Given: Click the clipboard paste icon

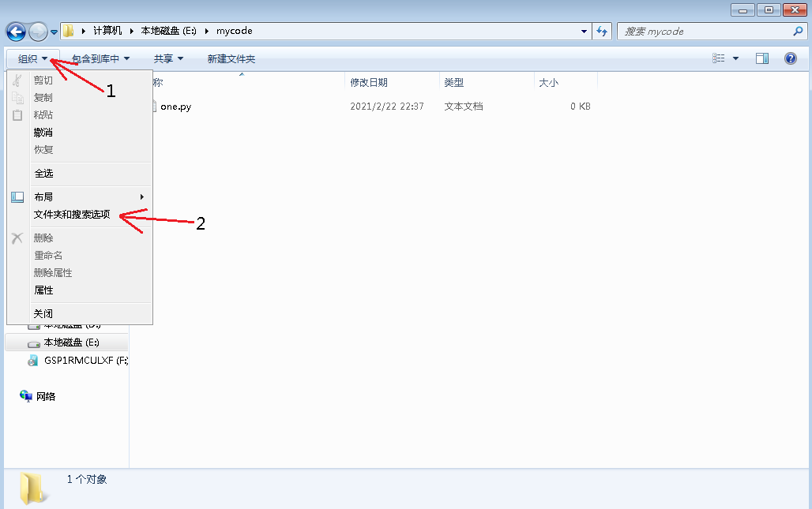Looking at the screenshot, I should [17, 115].
